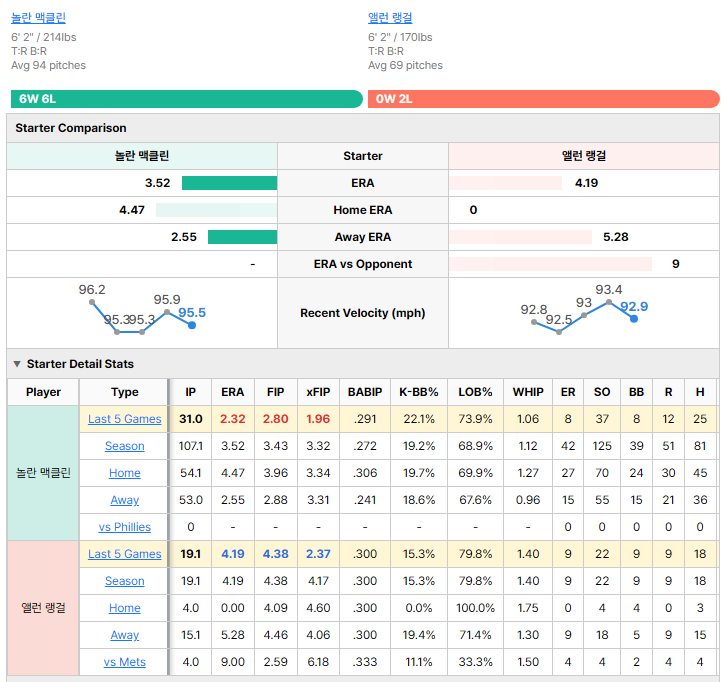Click the WHIP column header
This screenshot has height=682, width=726.
point(528,392)
